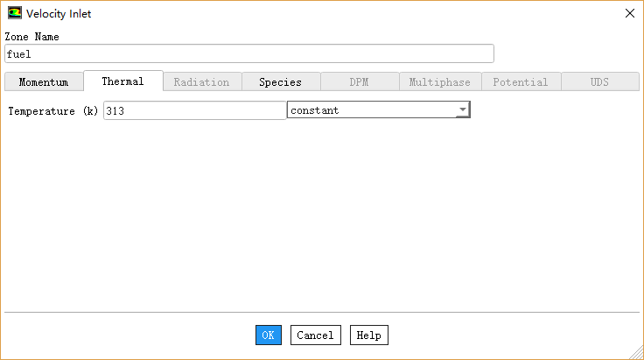Viewport: 644px width, 360px height.
Task: Close the Velocity Inlet dialog
Action: coord(628,13)
